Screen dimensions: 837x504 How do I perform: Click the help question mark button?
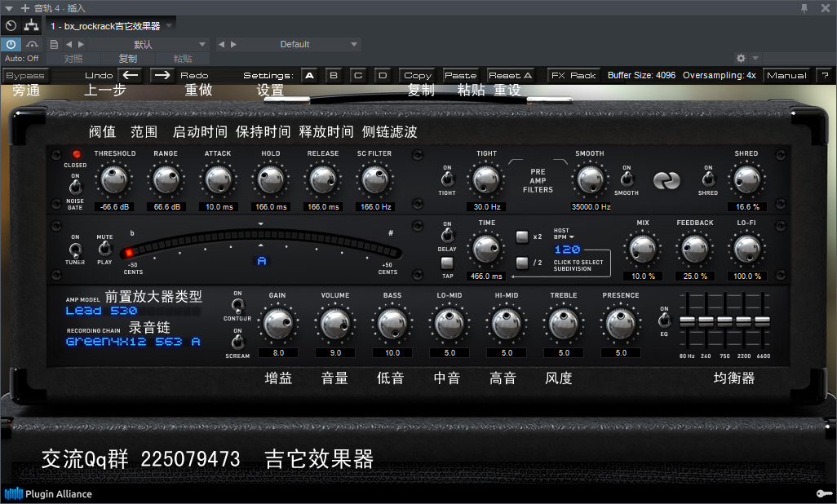coord(825,75)
